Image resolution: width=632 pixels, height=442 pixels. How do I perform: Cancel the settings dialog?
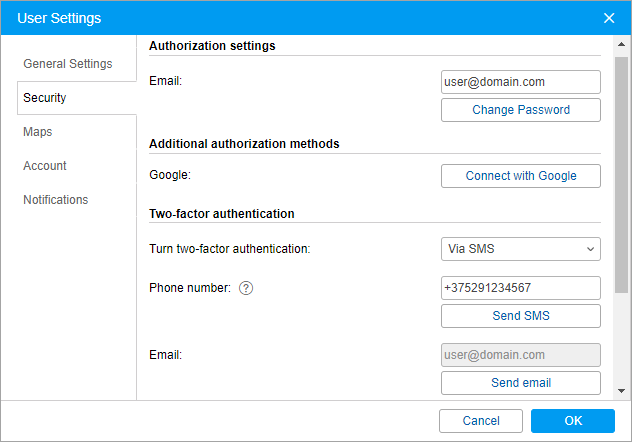[481, 421]
